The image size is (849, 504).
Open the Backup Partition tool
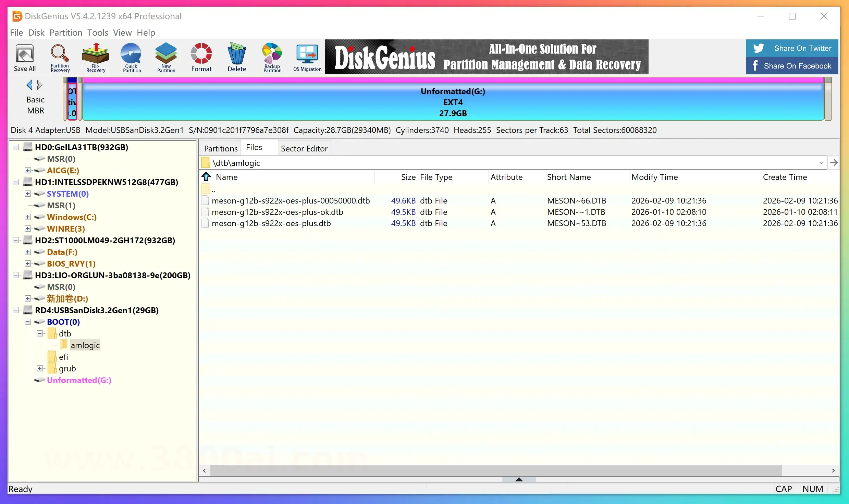pos(272,58)
